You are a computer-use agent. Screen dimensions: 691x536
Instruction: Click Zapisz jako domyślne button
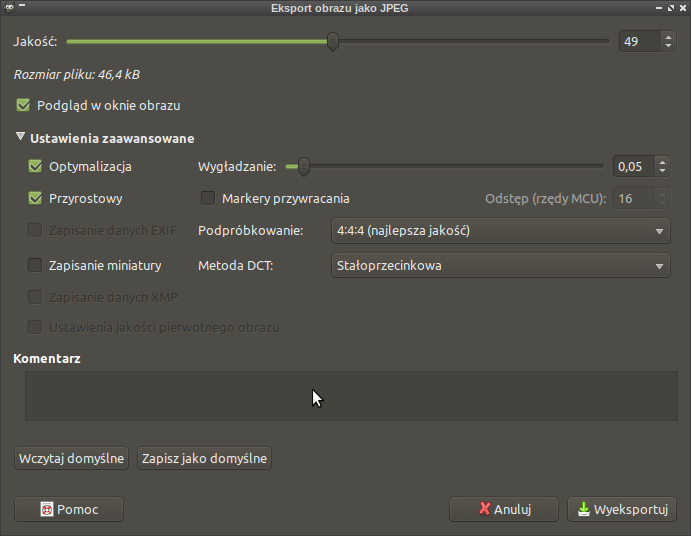click(x=204, y=458)
